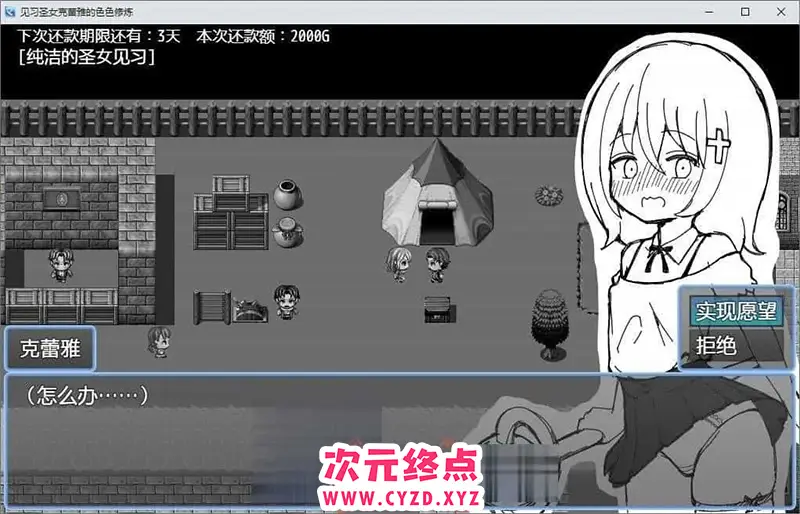
Task: Click the lower clay pot with lid
Action: [287, 232]
